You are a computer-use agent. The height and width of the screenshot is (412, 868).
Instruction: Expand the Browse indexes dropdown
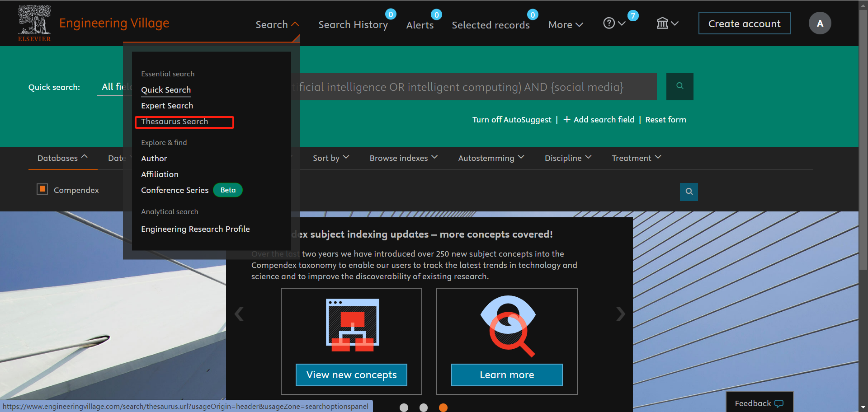(x=403, y=158)
